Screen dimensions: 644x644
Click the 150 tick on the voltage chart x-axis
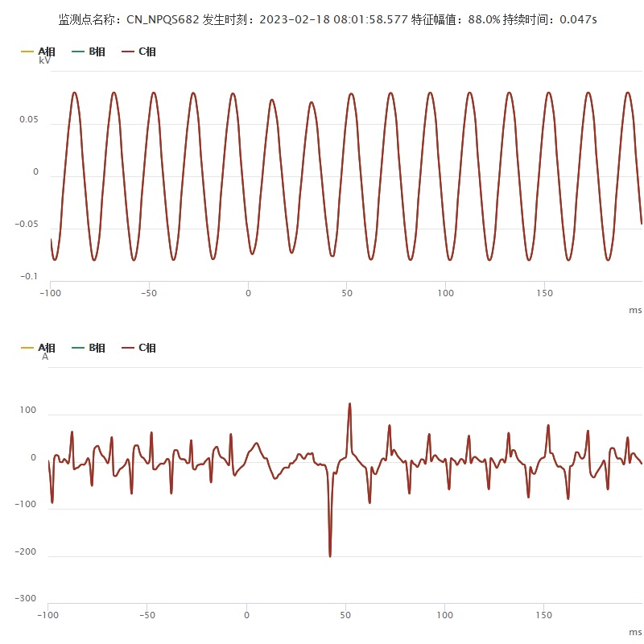point(544,293)
